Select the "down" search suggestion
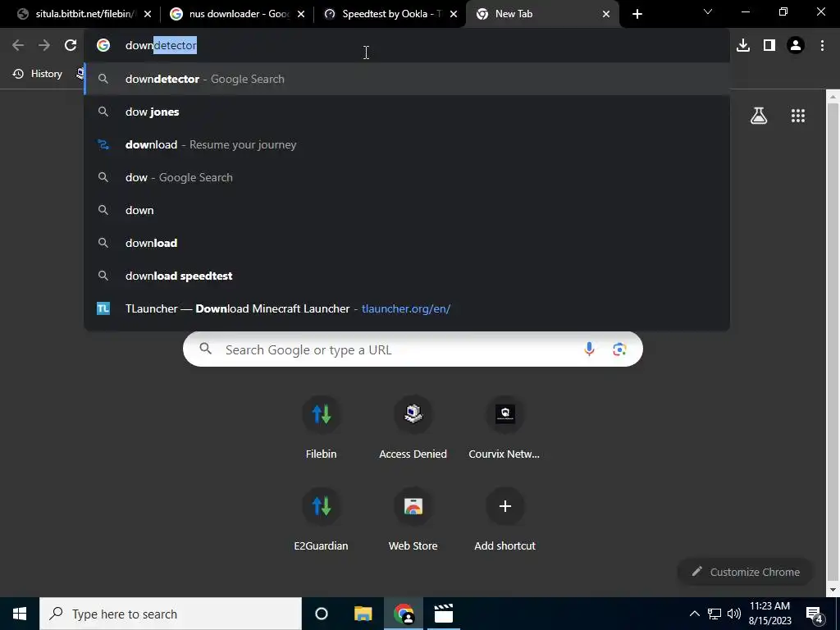840x630 pixels. [x=407, y=210]
